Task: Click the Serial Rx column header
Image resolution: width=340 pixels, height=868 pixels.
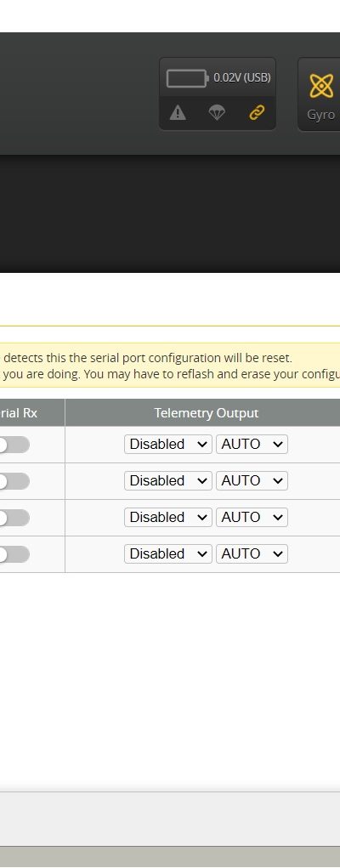Action: tap(18, 413)
